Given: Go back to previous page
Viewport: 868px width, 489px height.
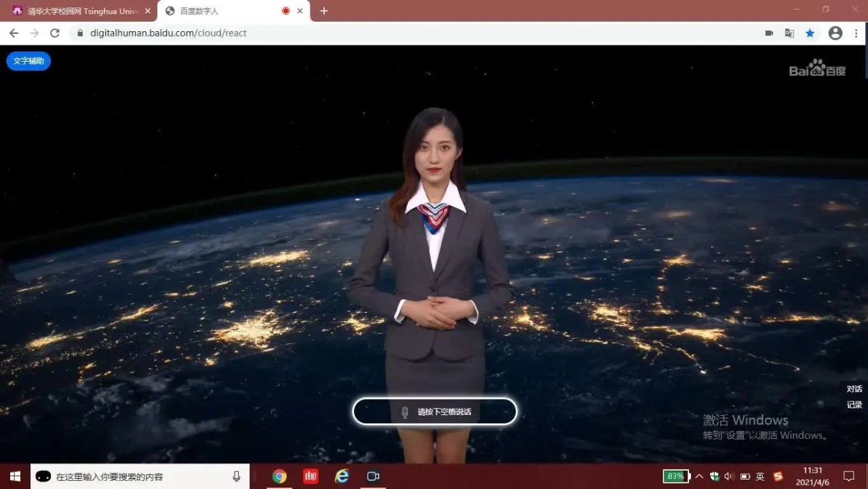Looking at the screenshot, I should (14, 33).
